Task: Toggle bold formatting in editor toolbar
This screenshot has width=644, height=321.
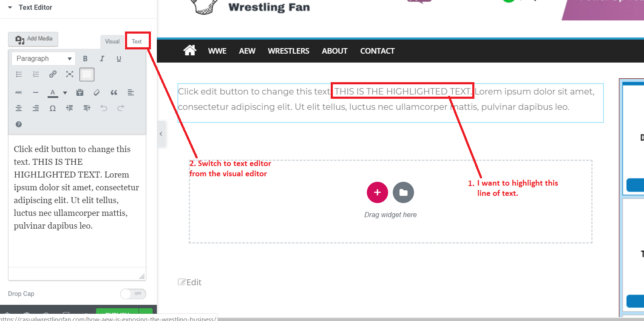Action: click(x=85, y=59)
